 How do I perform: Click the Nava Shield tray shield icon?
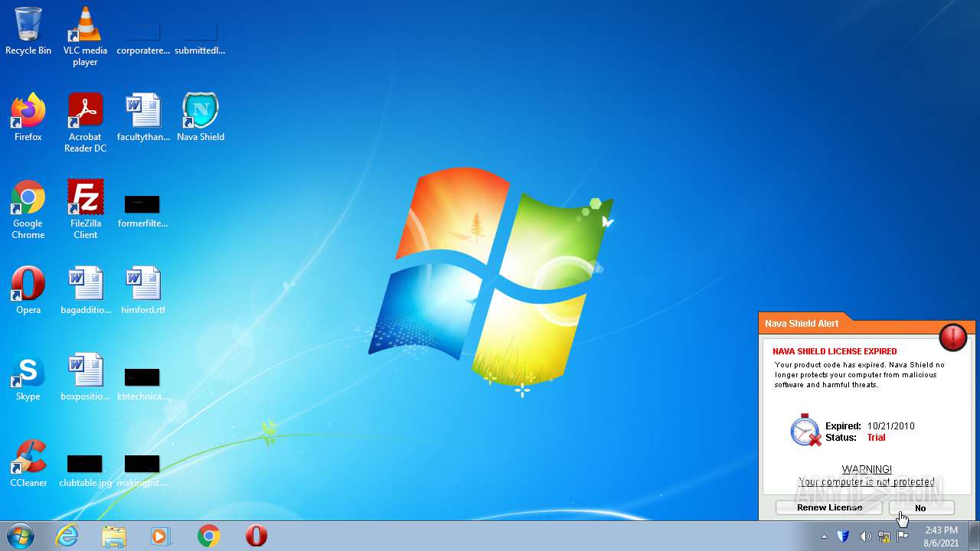843,536
